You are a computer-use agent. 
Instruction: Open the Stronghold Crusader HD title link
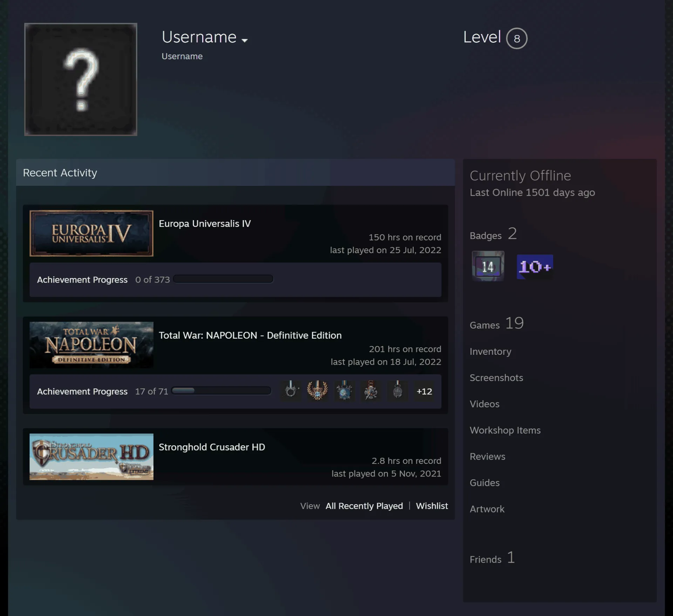click(x=212, y=447)
